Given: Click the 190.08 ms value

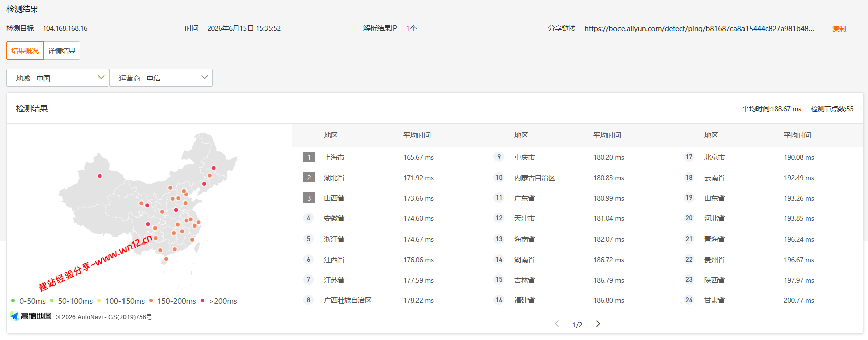Looking at the screenshot, I should 799,157.
